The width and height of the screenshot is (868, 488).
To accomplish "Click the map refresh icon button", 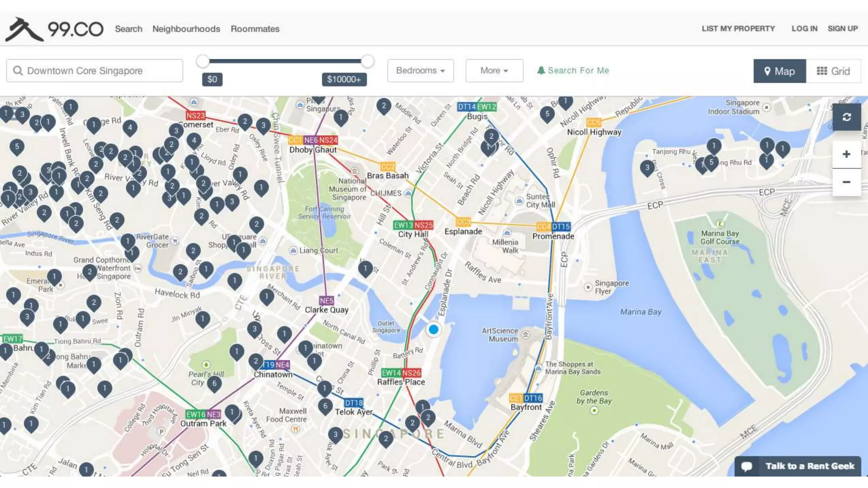I will click(846, 117).
